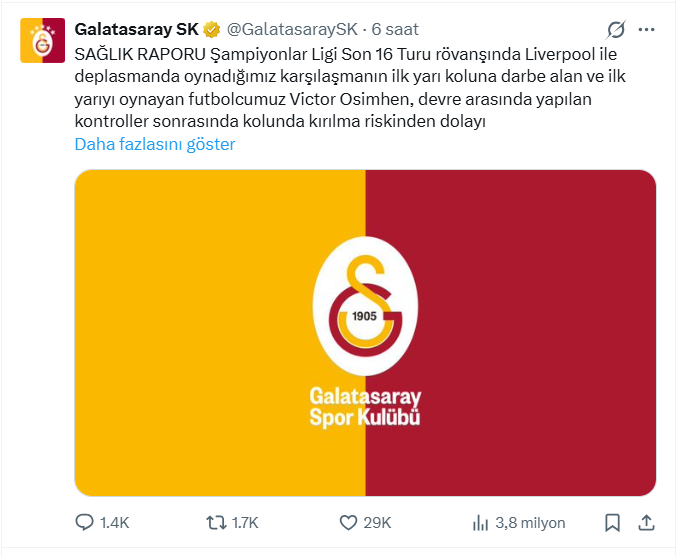Bookmark this Galatasaray post

pyautogui.click(x=612, y=522)
